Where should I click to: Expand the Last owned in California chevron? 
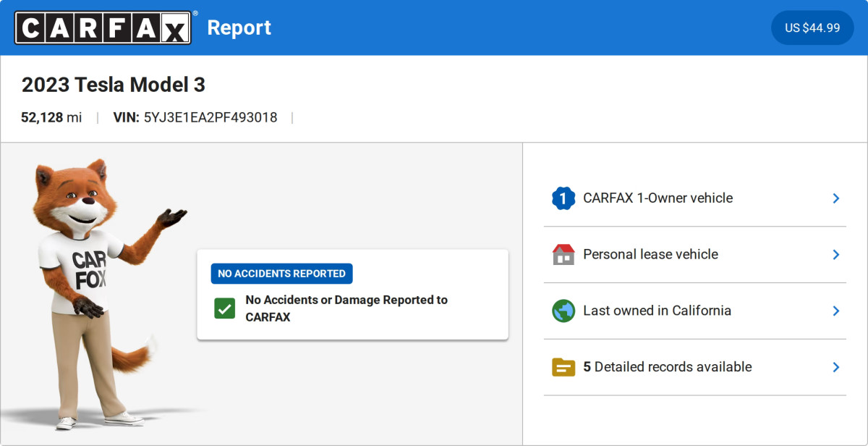click(835, 311)
